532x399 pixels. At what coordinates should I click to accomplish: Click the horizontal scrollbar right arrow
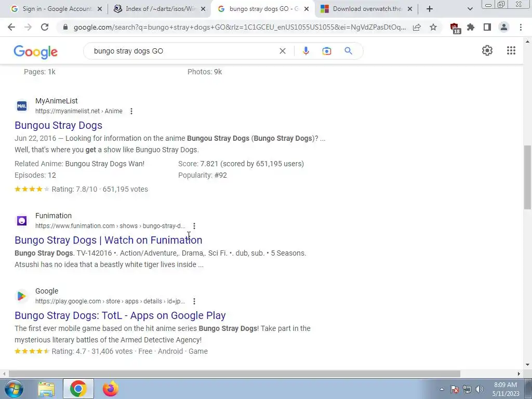click(x=518, y=374)
